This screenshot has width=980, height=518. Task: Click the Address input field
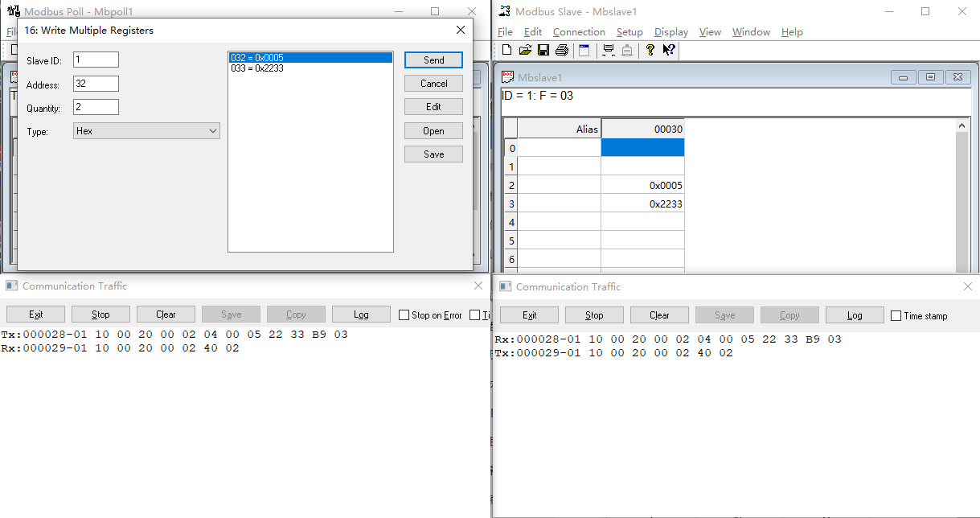(x=96, y=84)
